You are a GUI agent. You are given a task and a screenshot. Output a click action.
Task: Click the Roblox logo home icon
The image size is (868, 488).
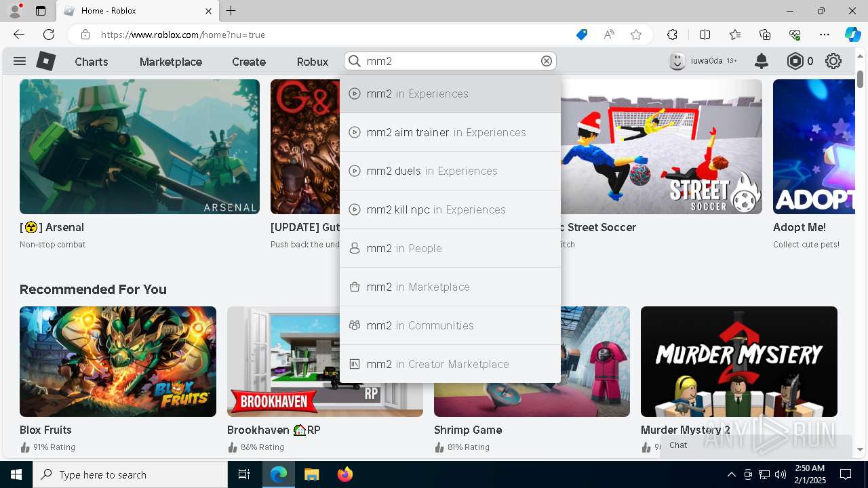[x=45, y=61]
